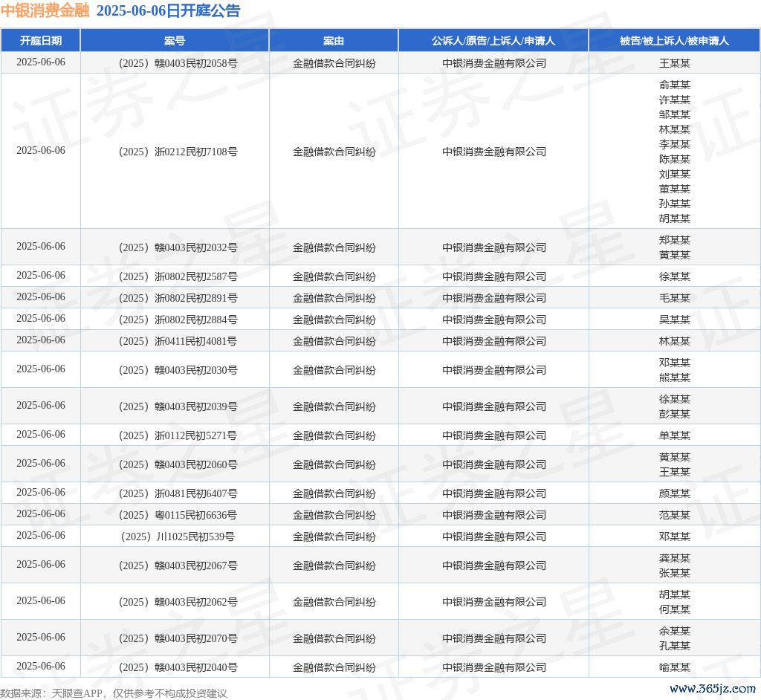Screen dimensions: 761x700
Task: Click case number 浙0802民初2587号
Action: coord(178,276)
